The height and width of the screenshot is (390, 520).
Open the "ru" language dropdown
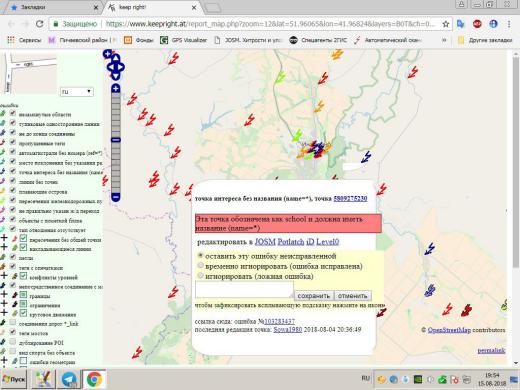pyautogui.click(x=77, y=92)
